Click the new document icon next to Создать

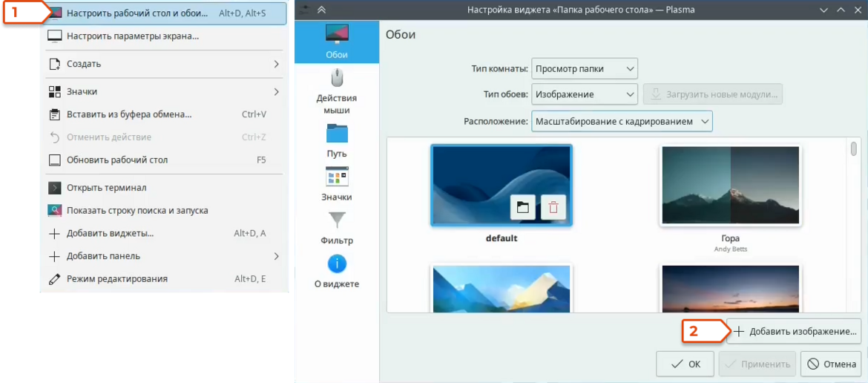point(55,64)
